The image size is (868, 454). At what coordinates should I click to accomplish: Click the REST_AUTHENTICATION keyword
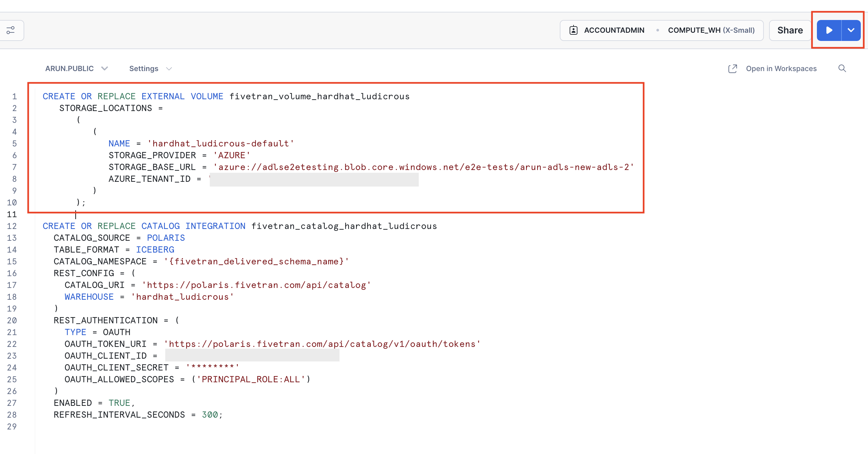pos(105,321)
